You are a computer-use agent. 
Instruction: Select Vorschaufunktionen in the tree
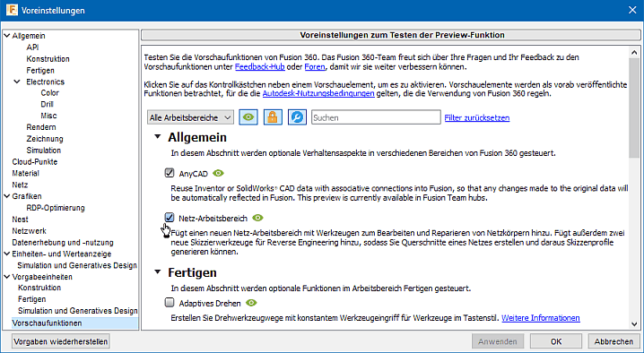pyautogui.click(x=47, y=323)
